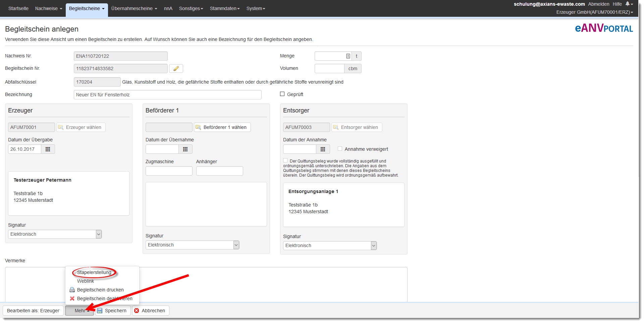
Task: Choose Weblink in the popup menu
Action: click(86, 281)
